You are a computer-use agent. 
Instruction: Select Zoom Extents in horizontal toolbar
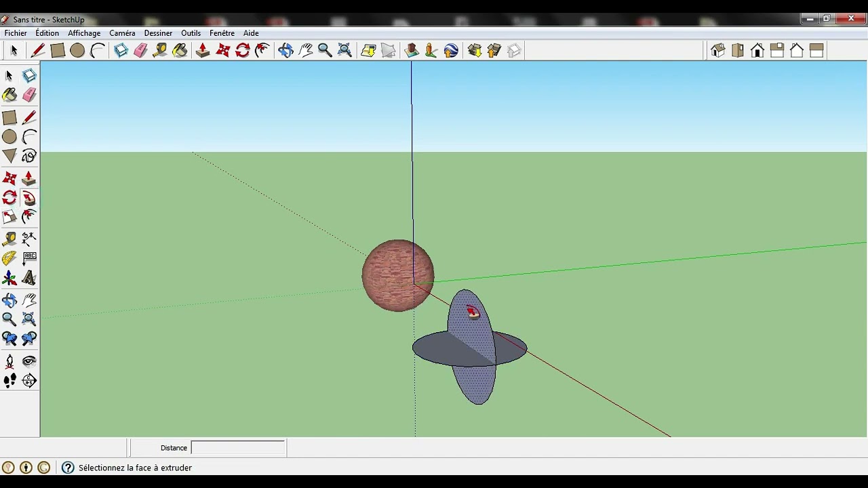pyautogui.click(x=344, y=50)
